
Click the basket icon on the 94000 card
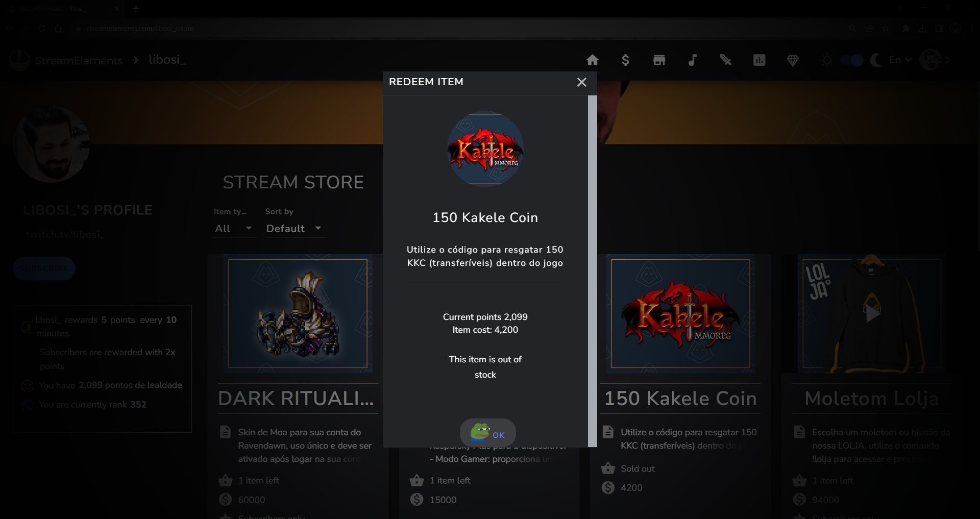[x=799, y=480]
